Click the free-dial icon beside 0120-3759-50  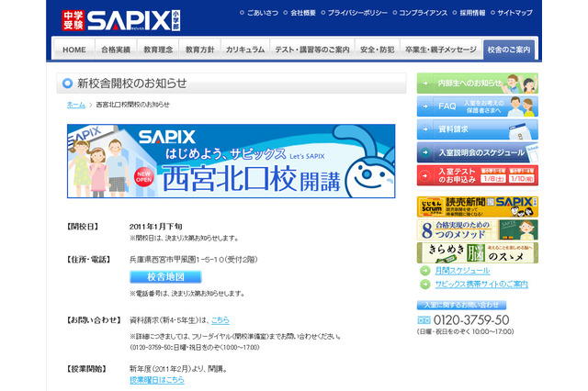pyautogui.click(x=424, y=320)
